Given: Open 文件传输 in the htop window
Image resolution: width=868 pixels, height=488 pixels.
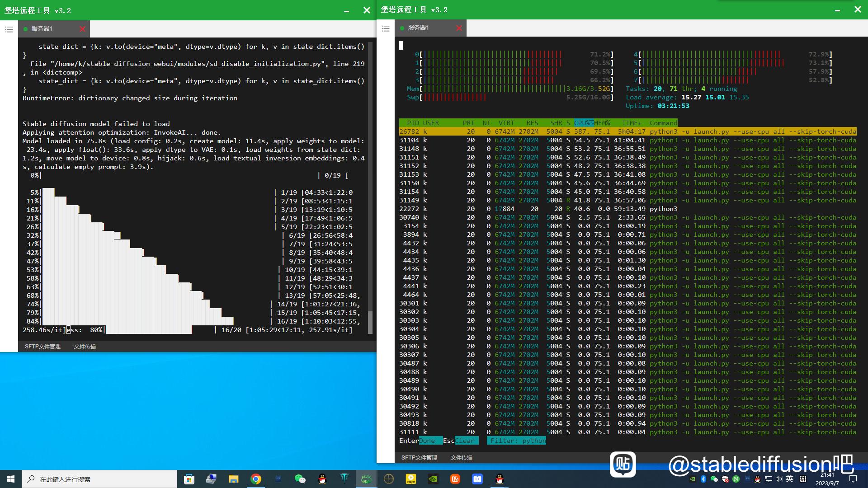Looking at the screenshot, I should tap(461, 458).
